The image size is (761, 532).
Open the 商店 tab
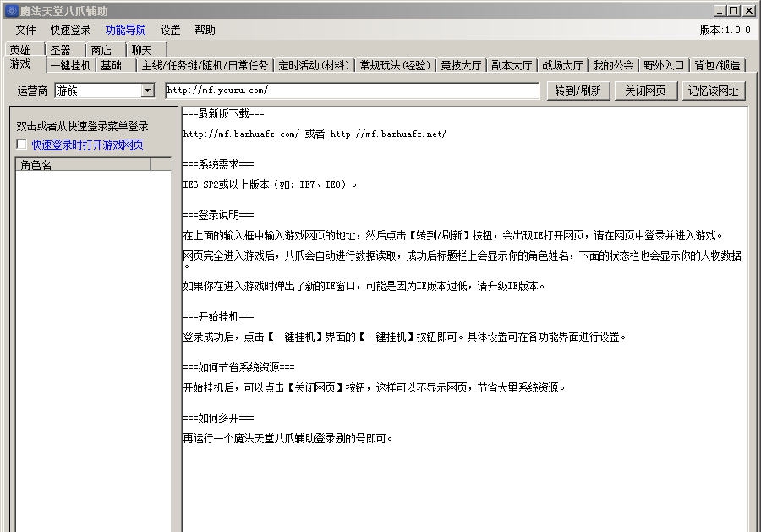click(102, 49)
